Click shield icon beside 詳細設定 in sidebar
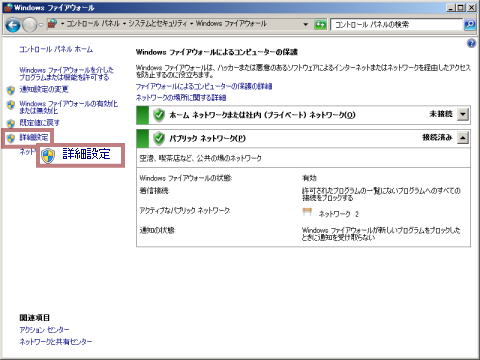The height and width of the screenshot is (360, 480). tap(11, 138)
